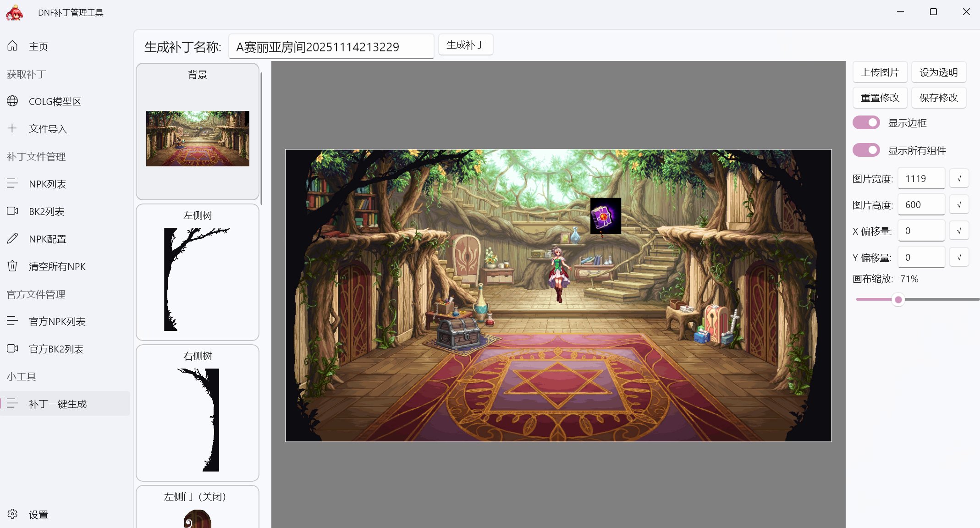Confirm Y 偏移量 with checkmark button

(958, 258)
